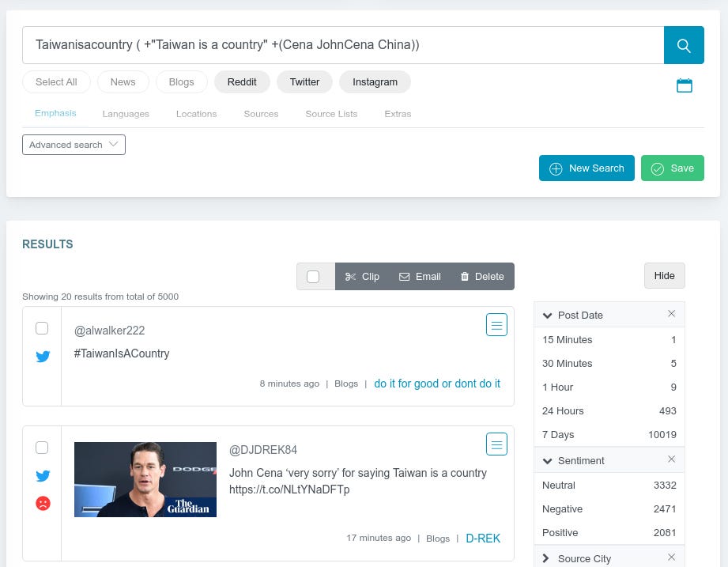The width and height of the screenshot is (728, 567).
Task: Click red negative sentiment face icon
Action: [43, 503]
